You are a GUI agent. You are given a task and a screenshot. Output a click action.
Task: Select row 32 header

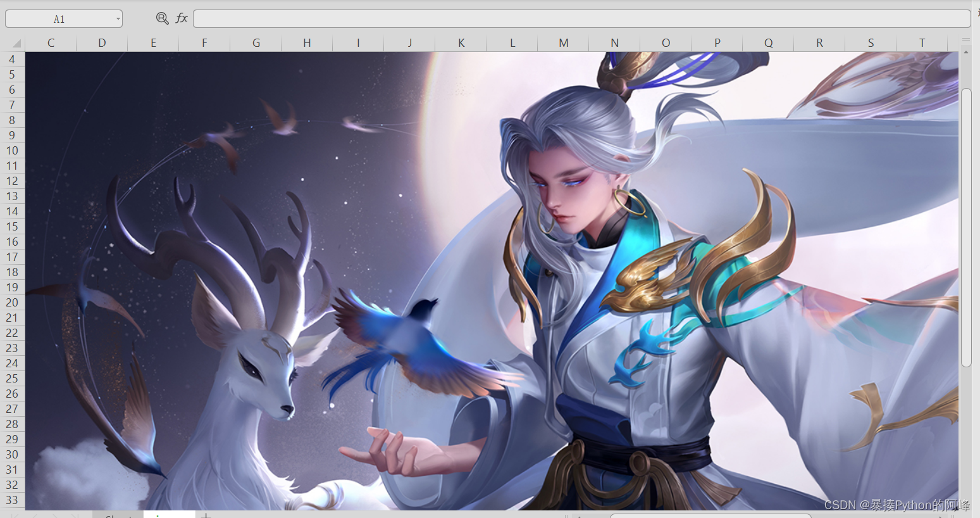[x=12, y=485]
